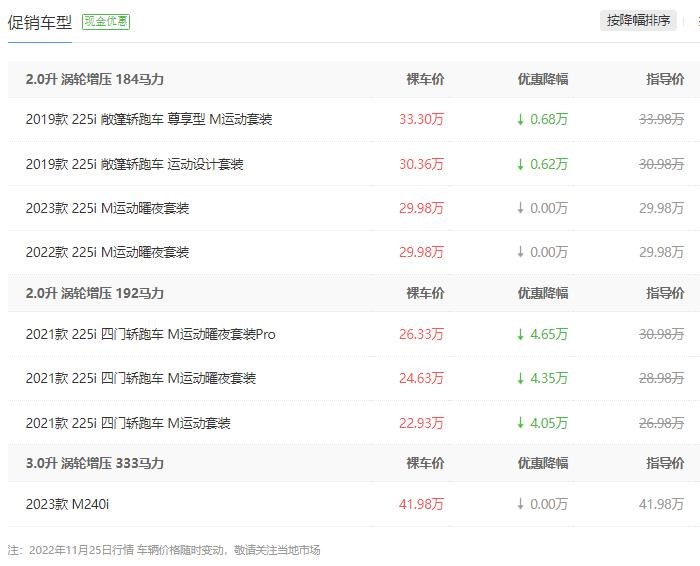Select the 促销车型 tab heading
Image resolution: width=700 pixels, height=566 pixels.
click(40, 22)
